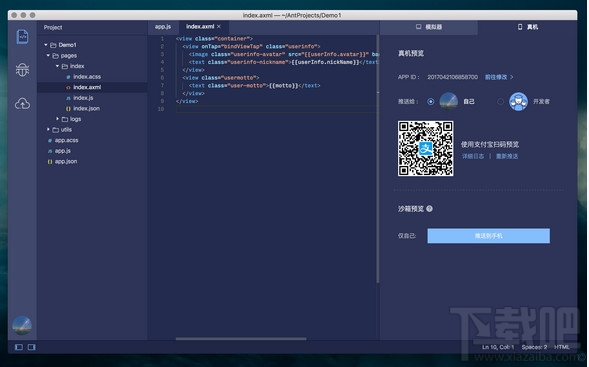589x367 pixels.
Task: Click the sandbox preview help icon
Action: (x=430, y=209)
